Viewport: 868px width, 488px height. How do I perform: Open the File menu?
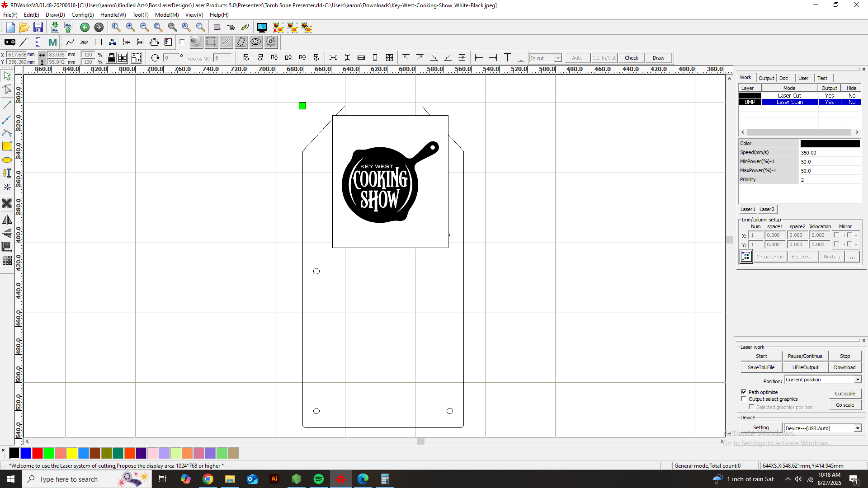tap(10, 15)
